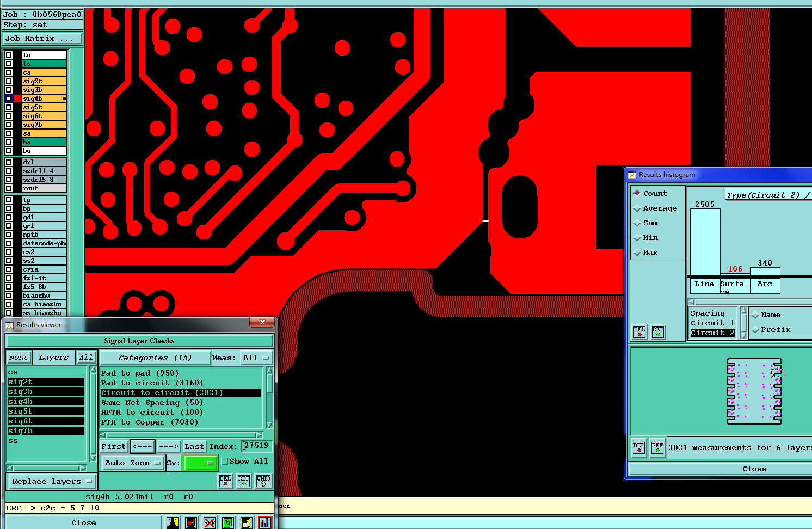The height and width of the screenshot is (529, 812).
Task: Click REF icon in Results viewer
Action: [x=244, y=481]
